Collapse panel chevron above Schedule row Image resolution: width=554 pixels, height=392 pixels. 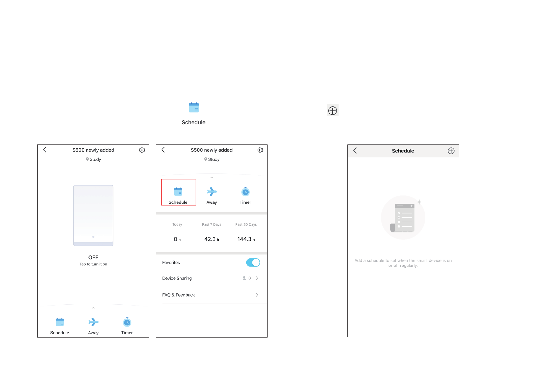[212, 177]
